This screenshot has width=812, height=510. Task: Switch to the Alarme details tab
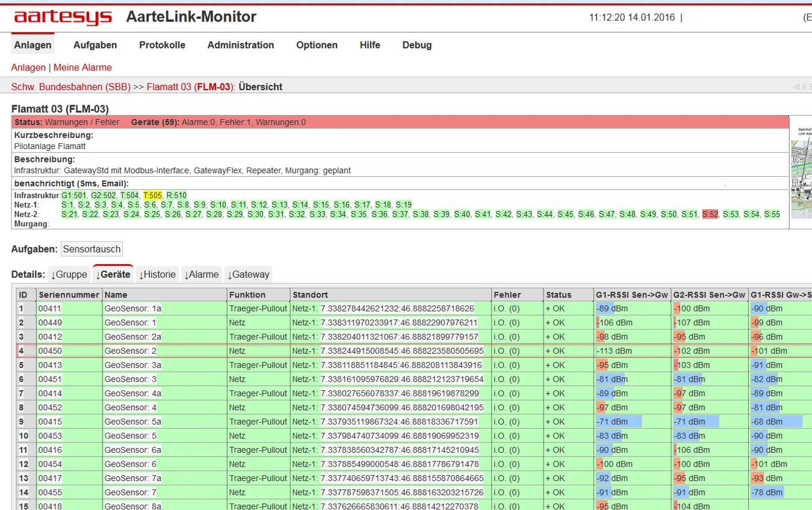tap(202, 274)
